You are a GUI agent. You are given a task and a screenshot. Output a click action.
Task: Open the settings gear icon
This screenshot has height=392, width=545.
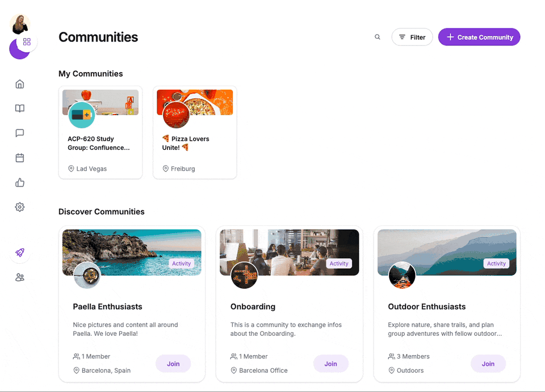[x=19, y=206]
